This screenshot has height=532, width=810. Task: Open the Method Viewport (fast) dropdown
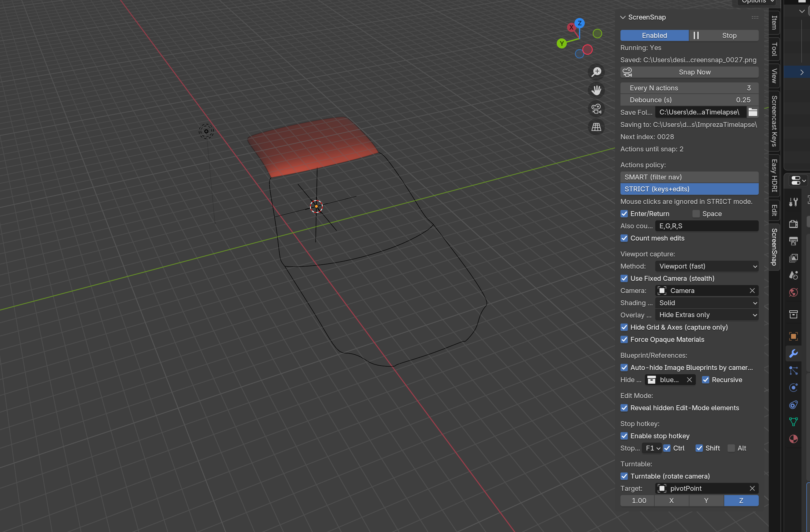point(707,266)
